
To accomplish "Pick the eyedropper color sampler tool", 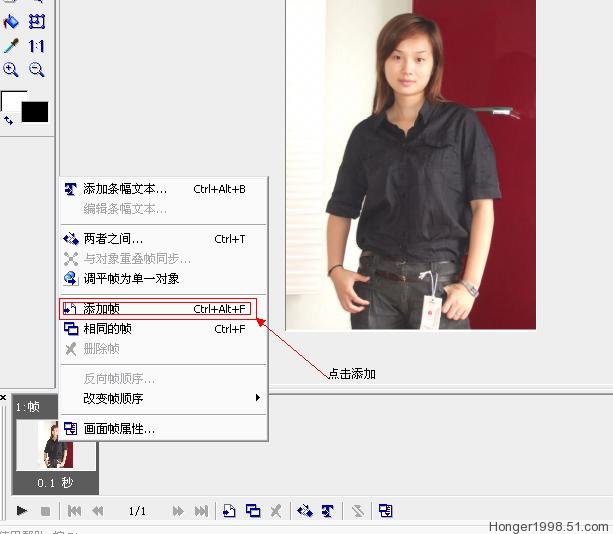I will 11,46.
